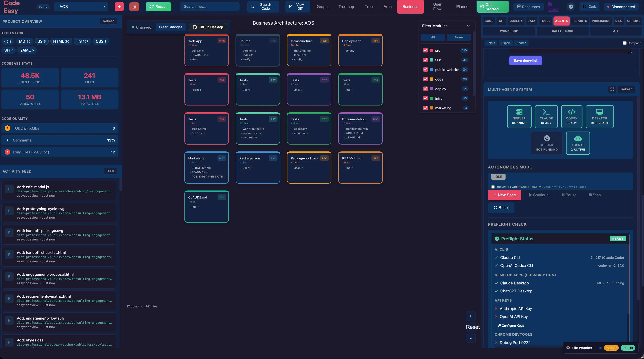This screenshot has height=359, width=644.
Task: Open the AOS project dropdown
Action: pos(81,7)
